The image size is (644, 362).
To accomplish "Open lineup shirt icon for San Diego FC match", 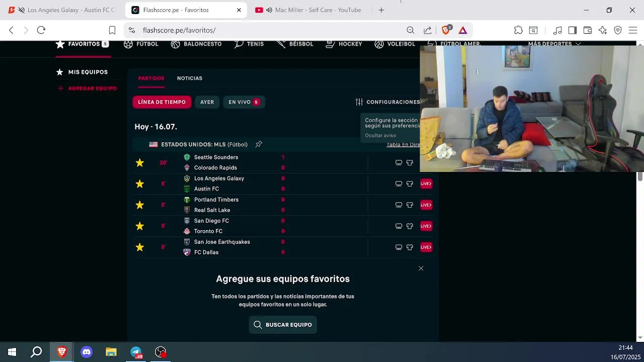I will click(x=410, y=226).
